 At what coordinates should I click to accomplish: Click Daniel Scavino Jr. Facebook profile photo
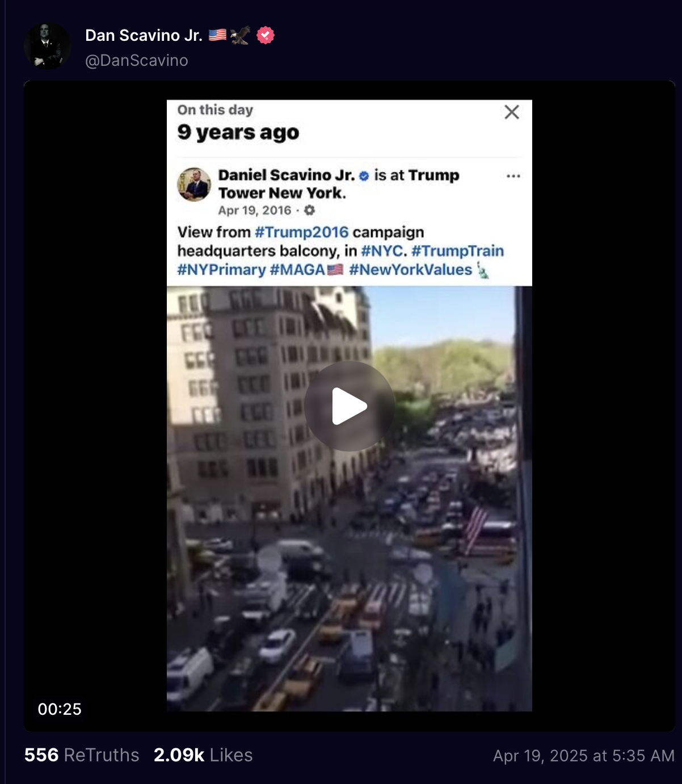click(194, 184)
